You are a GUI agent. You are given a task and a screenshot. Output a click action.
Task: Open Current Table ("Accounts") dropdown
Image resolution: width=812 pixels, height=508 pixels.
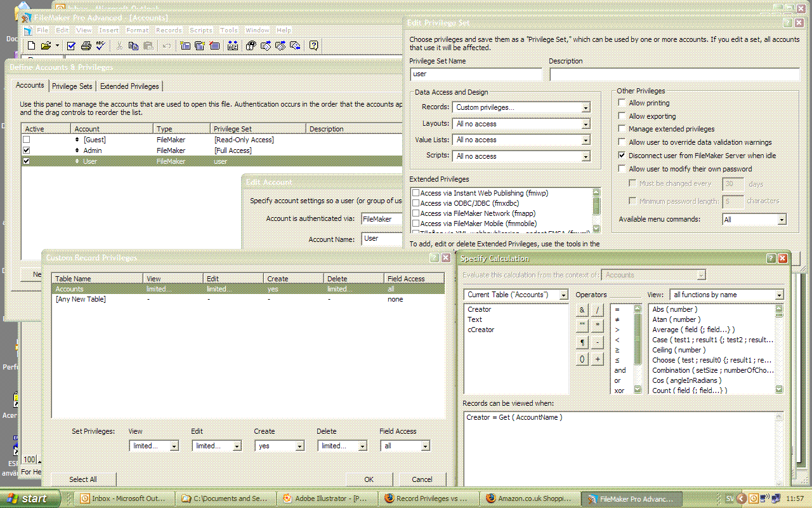tap(516, 295)
